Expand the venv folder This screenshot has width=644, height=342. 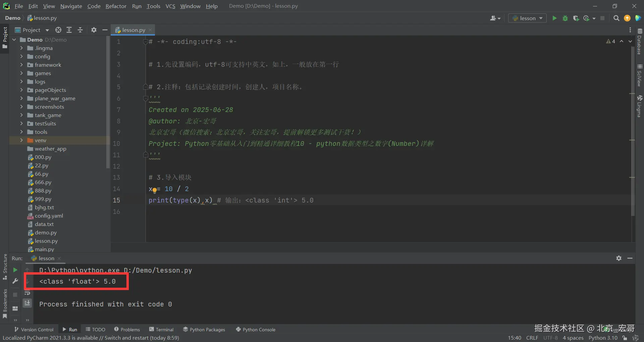(x=21, y=140)
